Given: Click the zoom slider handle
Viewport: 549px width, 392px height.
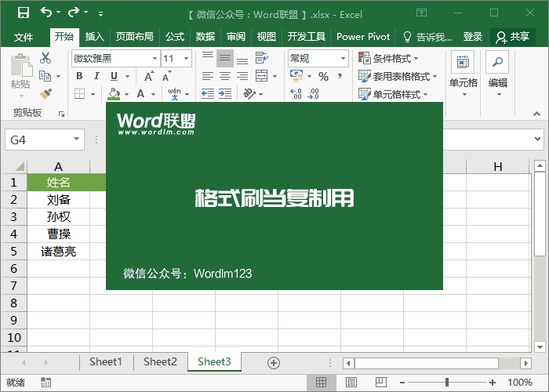Looking at the screenshot, I should [x=447, y=383].
